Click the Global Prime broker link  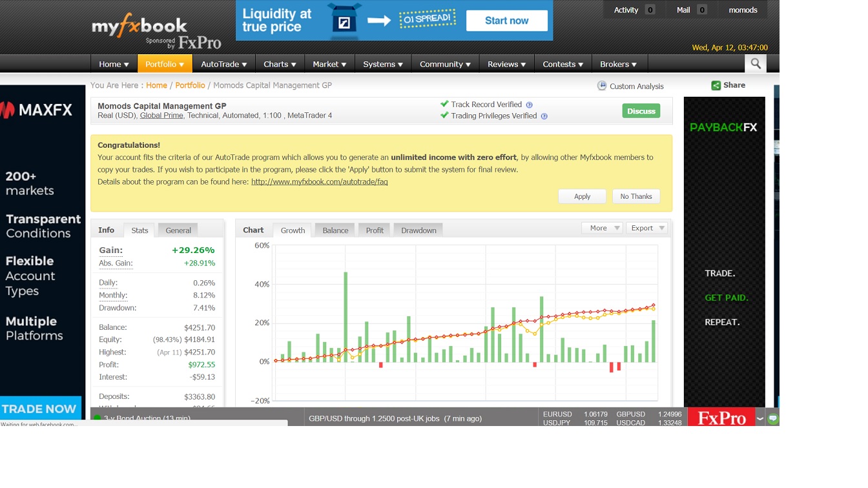[x=161, y=116]
